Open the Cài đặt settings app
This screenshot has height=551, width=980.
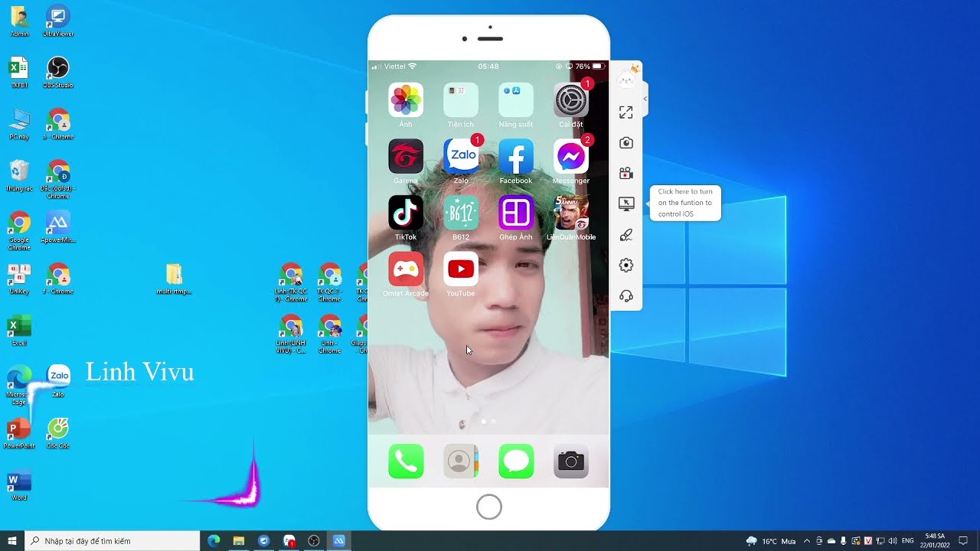pyautogui.click(x=571, y=100)
